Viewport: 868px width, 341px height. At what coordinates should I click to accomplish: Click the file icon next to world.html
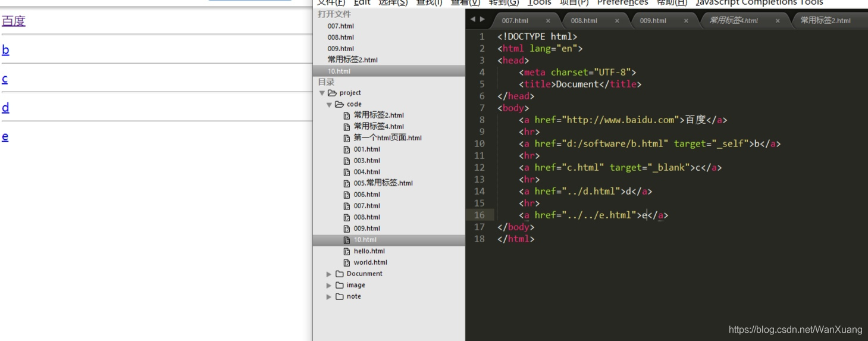(347, 262)
